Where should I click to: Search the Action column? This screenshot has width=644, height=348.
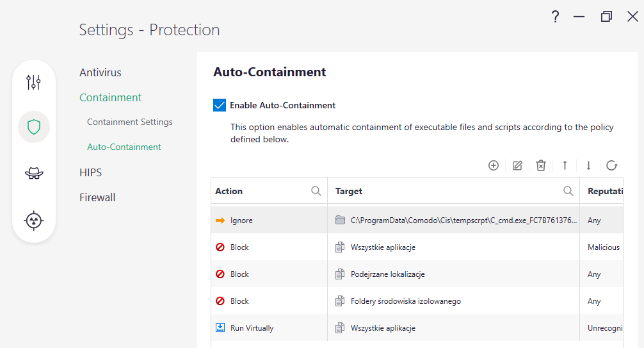(316, 191)
